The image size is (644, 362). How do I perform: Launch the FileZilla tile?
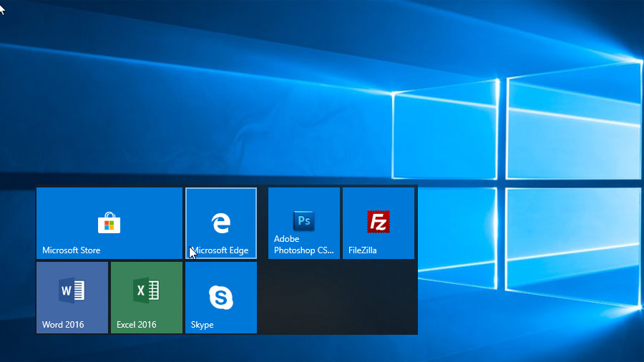point(379,223)
